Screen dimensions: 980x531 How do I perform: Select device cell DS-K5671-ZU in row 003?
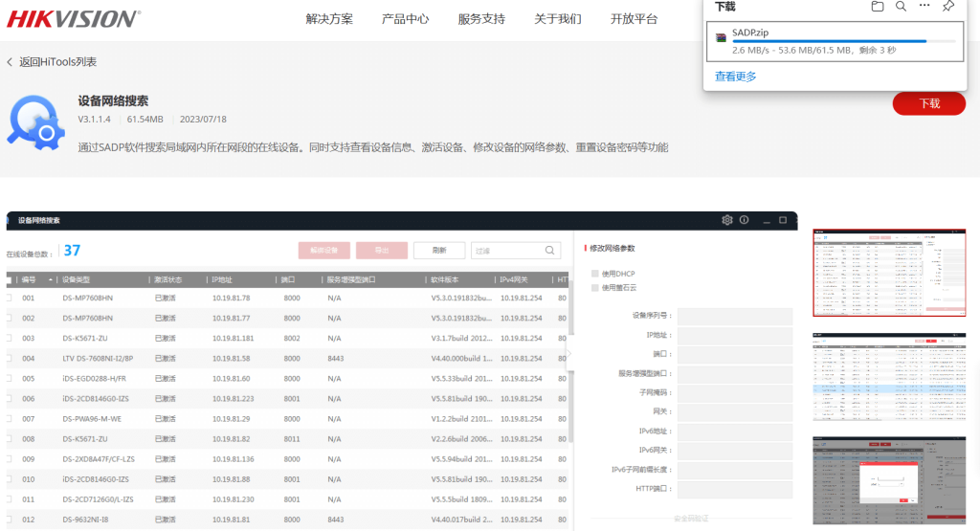pyautogui.click(x=85, y=338)
